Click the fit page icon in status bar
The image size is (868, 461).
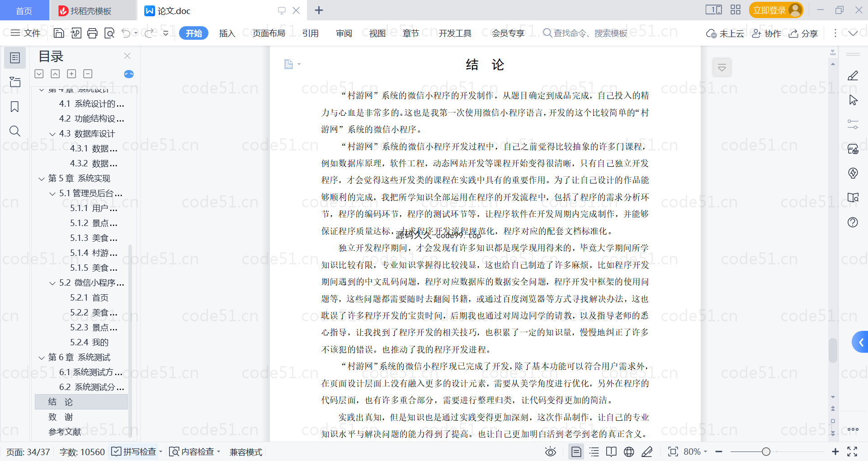click(x=673, y=452)
